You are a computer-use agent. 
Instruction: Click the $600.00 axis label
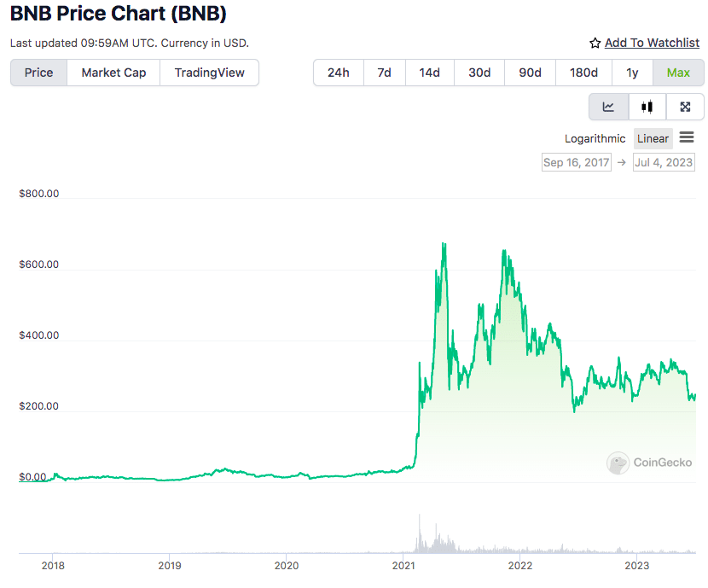coord(39,265)
